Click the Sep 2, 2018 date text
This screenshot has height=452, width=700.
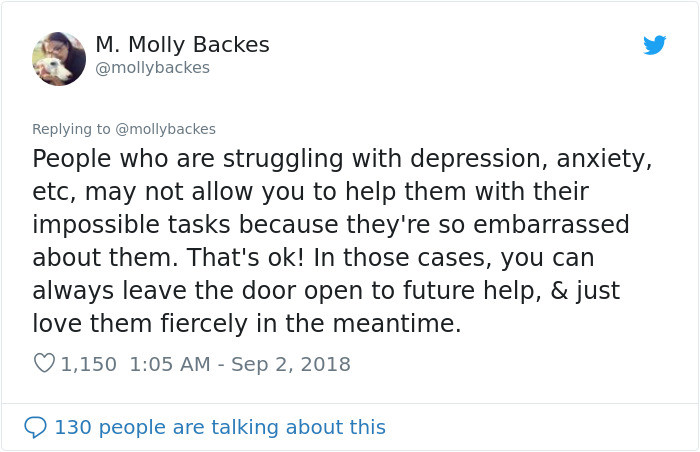point(291,364)
